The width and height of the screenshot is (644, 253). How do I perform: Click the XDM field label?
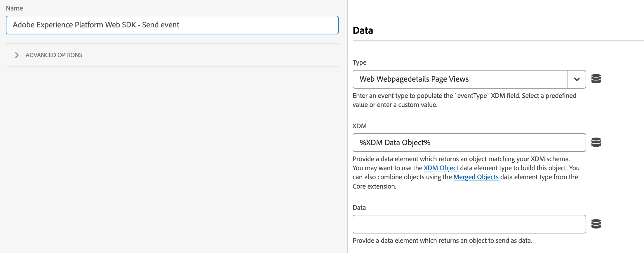pyautogui.click(x=359, y=126)
